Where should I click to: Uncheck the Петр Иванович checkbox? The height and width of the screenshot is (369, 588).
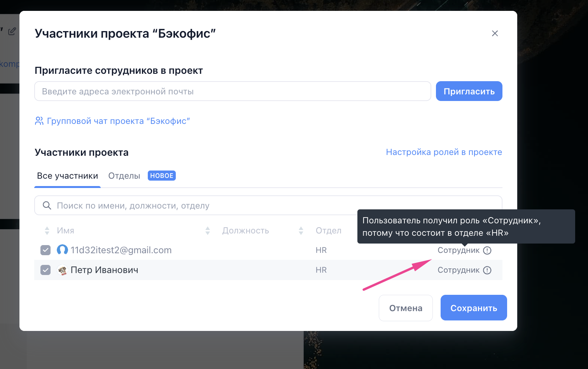pyautogui.click(x=45, y=270)
